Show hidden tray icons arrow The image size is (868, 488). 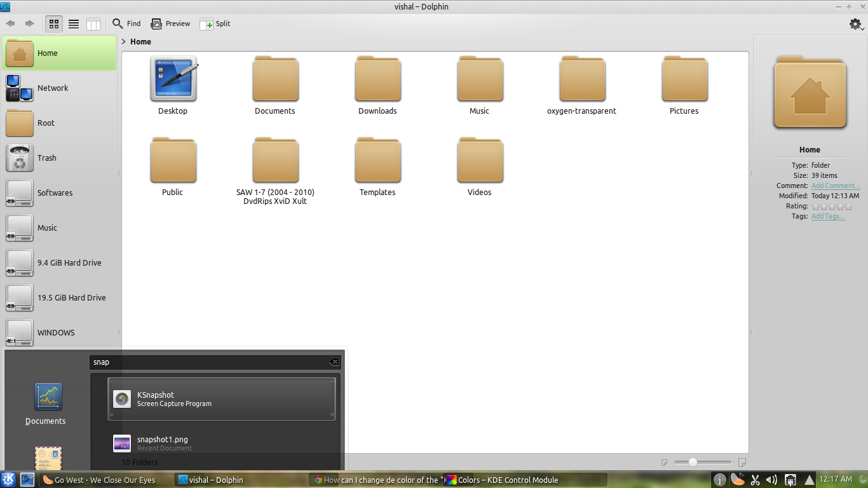(810, 480)
